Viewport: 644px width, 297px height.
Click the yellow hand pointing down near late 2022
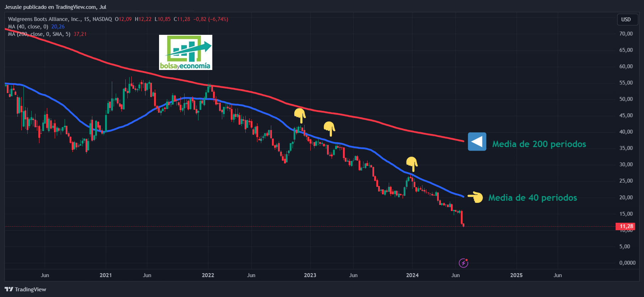point(300,116)
